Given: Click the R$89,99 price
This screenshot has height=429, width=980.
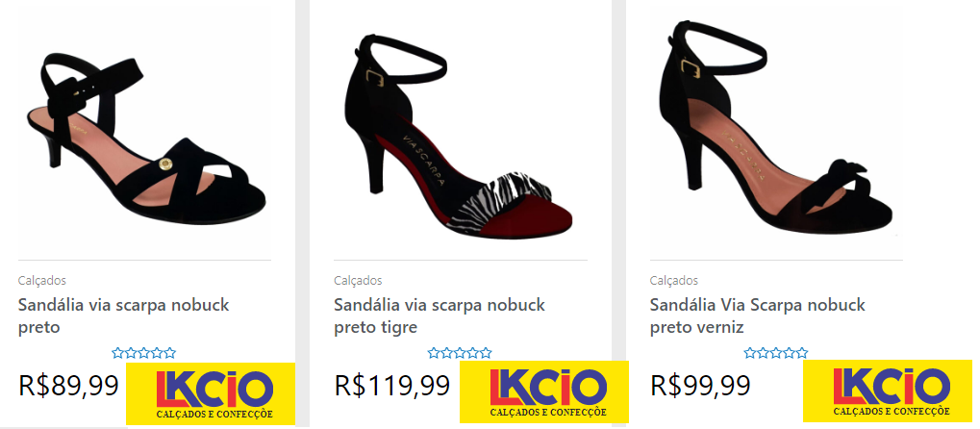Looking at the screenshot, I should (68, 386).
